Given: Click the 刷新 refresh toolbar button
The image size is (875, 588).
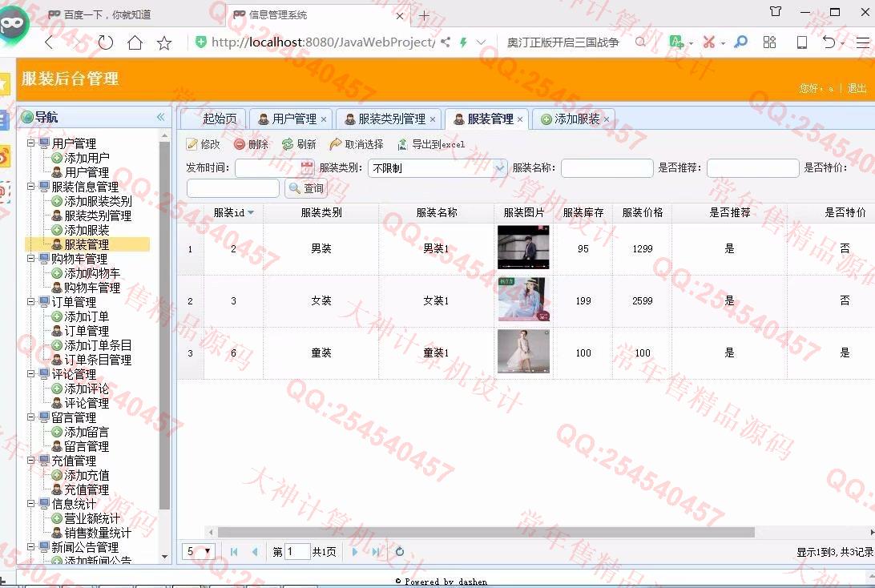Looking at the screenshot, I should pos(300,144).
